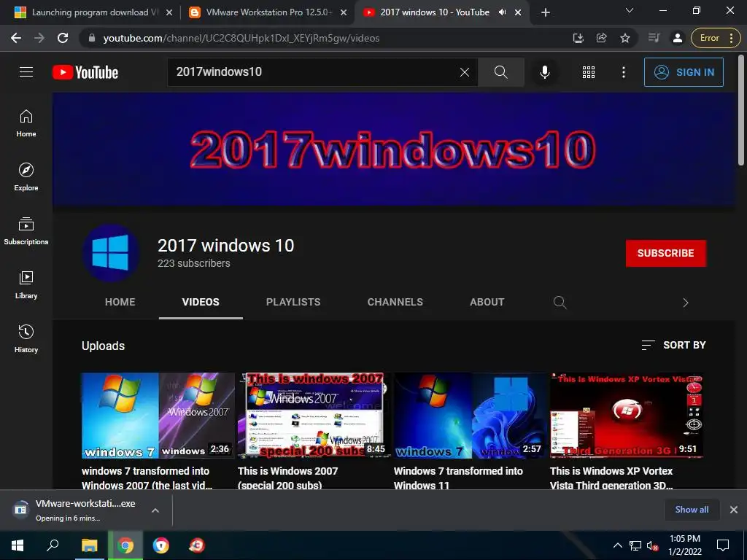Show hidden system tray icons

[x=617, y=545]
